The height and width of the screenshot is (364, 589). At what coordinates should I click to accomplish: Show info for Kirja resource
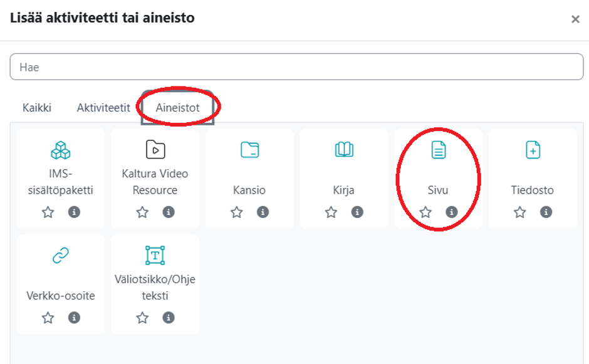click(x=357, y=212)
